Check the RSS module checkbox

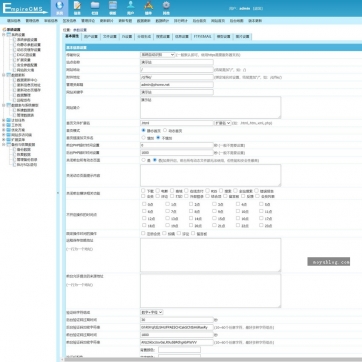tap(208, 191)
